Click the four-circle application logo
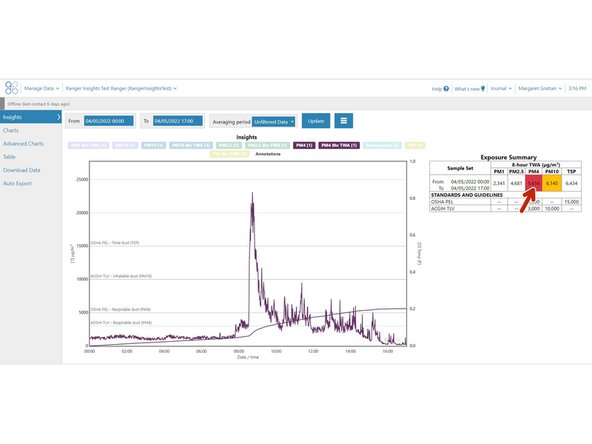Viewport: 592px width, 444px height. pyautogui.click(x=12, y=88)
